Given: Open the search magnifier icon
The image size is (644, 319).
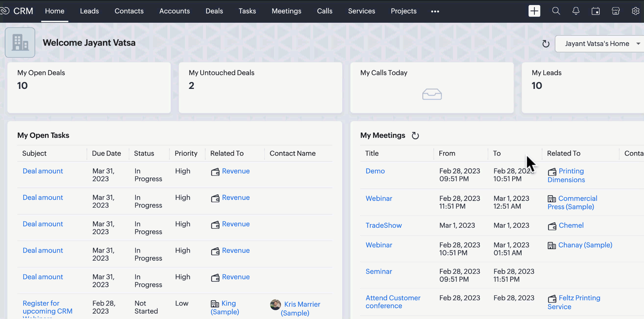Looking at the screenshot, I should 556,11.
